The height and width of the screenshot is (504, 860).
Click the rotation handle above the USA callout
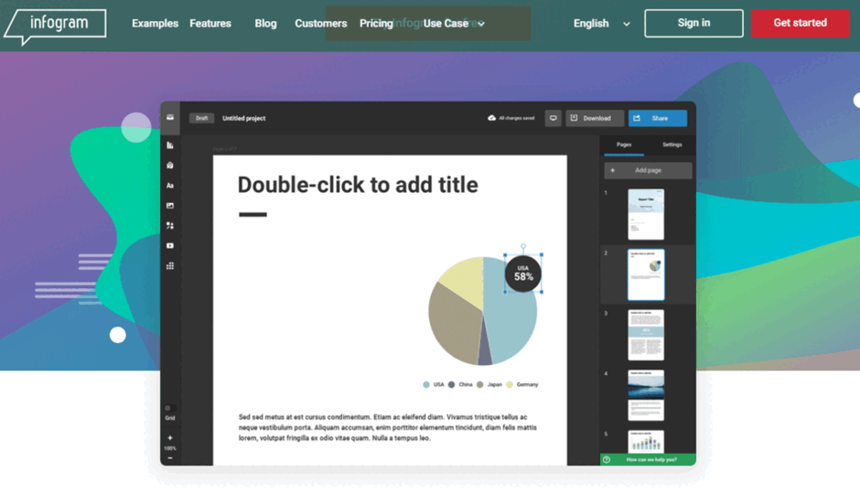(x=523, y=246)
